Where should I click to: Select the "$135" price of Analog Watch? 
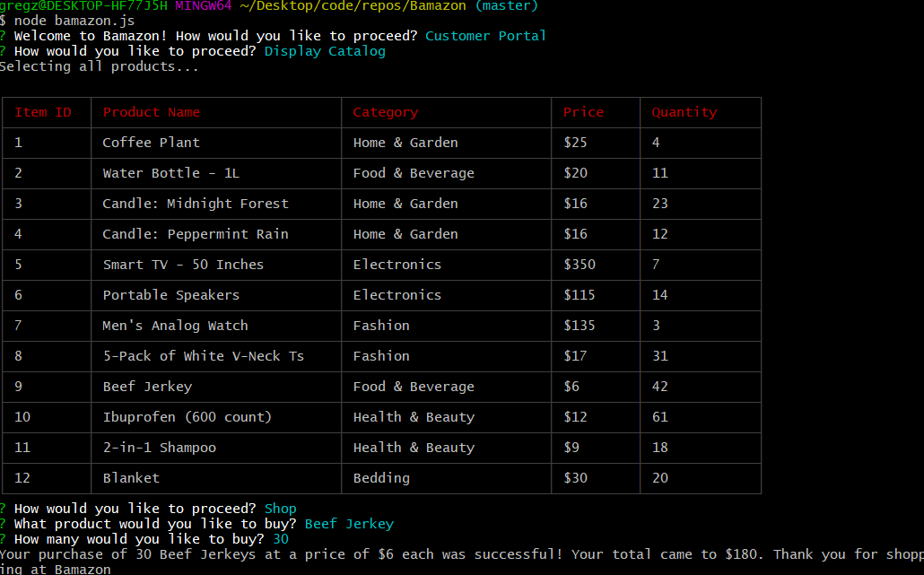click(x=580, y=326)
